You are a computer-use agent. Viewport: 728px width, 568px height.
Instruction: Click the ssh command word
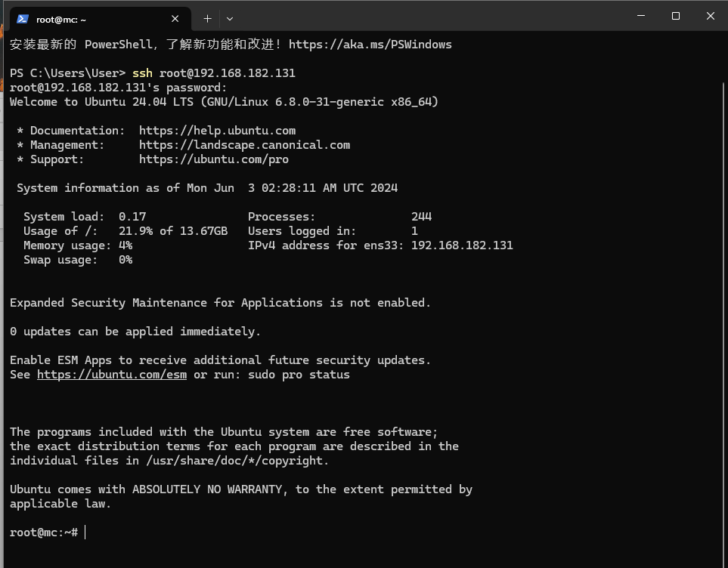pos(142,73)
